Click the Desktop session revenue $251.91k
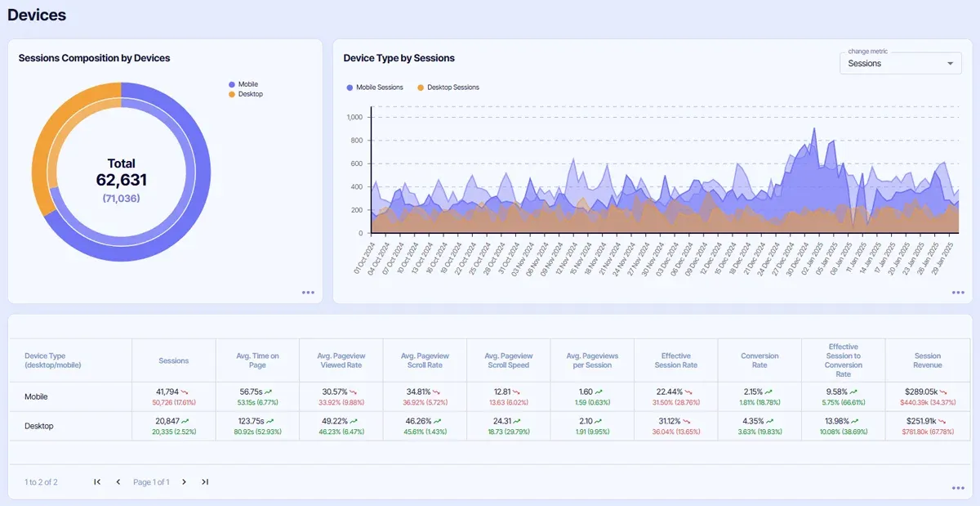980x506 pixels. click(x=921, y=421)
